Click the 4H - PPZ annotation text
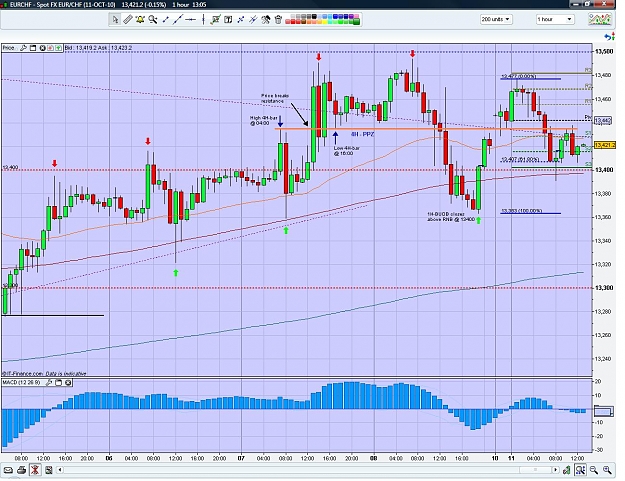This screenshot has height=481, width=625. (362, 134)
